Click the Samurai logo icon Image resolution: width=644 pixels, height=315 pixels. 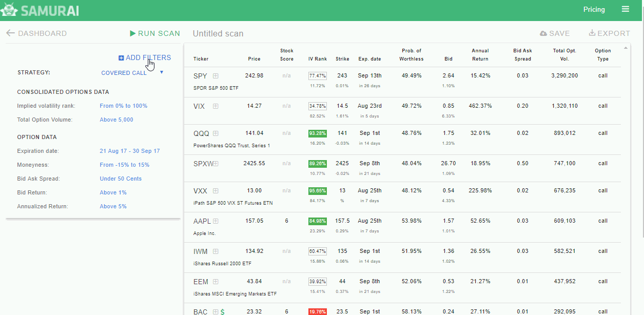pyautogui.click(x=10, y=10)
